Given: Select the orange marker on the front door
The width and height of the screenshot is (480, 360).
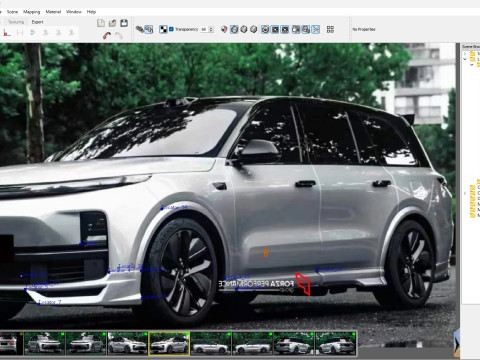Looking at the screenshot, I should (x=266, y=253).
